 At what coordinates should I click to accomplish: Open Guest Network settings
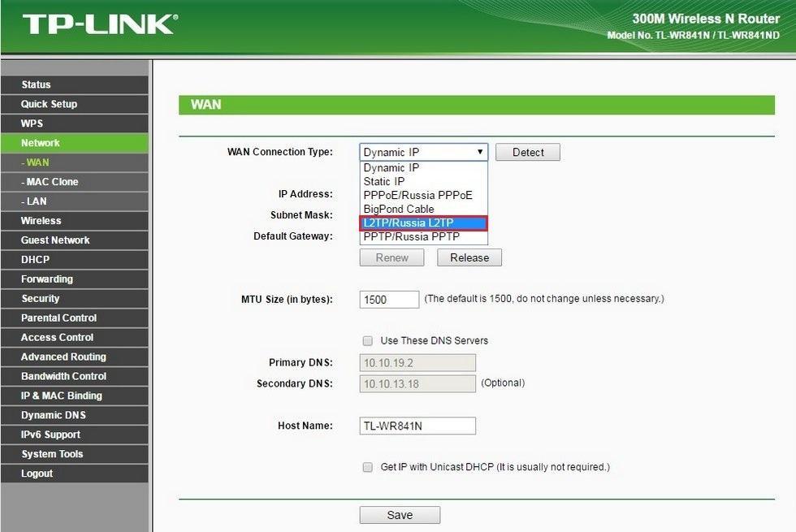point(74,240)
